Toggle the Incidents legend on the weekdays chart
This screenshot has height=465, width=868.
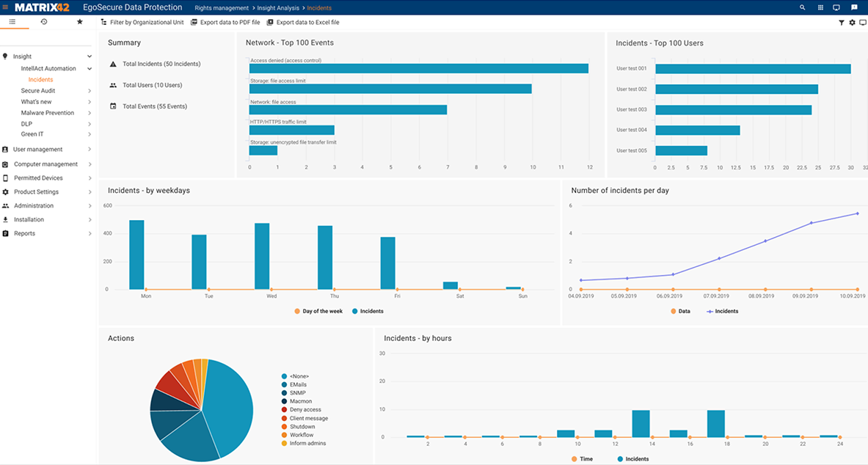pyautogui.click(x=368, y=311)
